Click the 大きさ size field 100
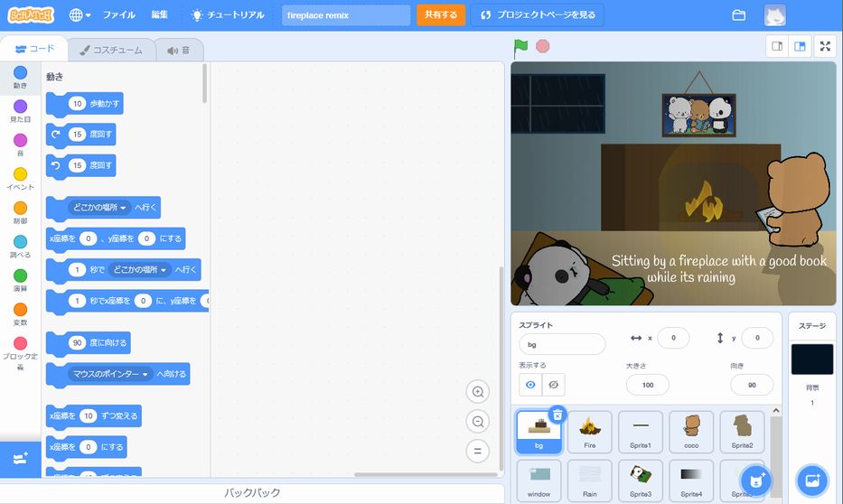Viewport: 843px width, 504px height. pyautogui.click(x=647, y=385)
